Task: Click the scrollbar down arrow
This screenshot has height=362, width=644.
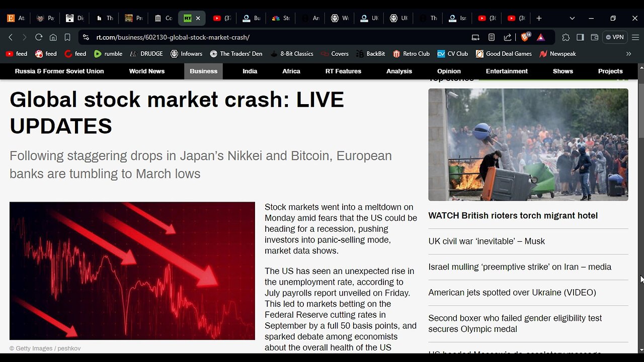Action: (641, 350)
